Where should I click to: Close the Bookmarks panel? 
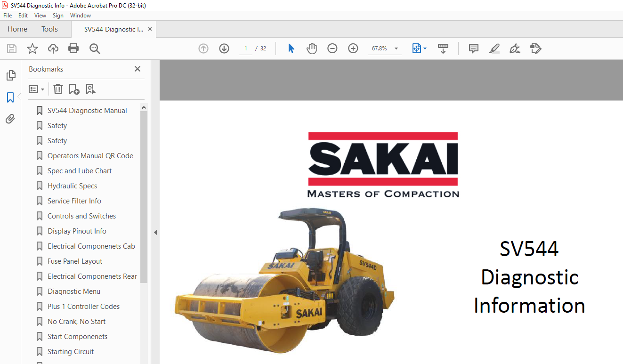138,69
